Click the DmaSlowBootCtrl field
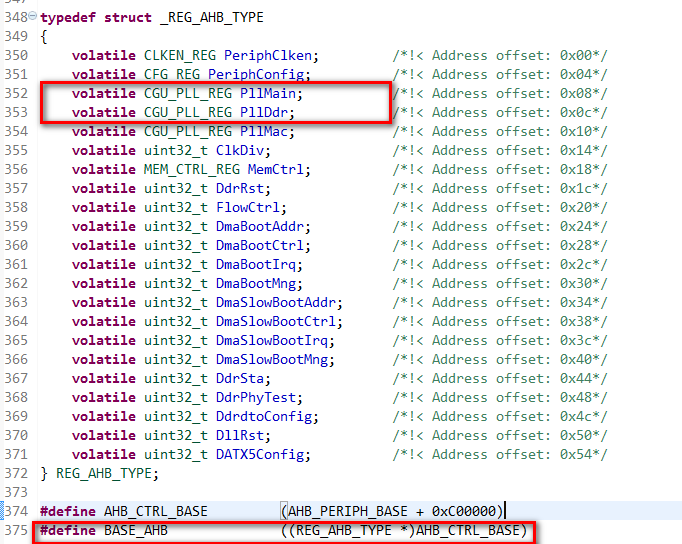682x544 pixels. click(276, 321)
